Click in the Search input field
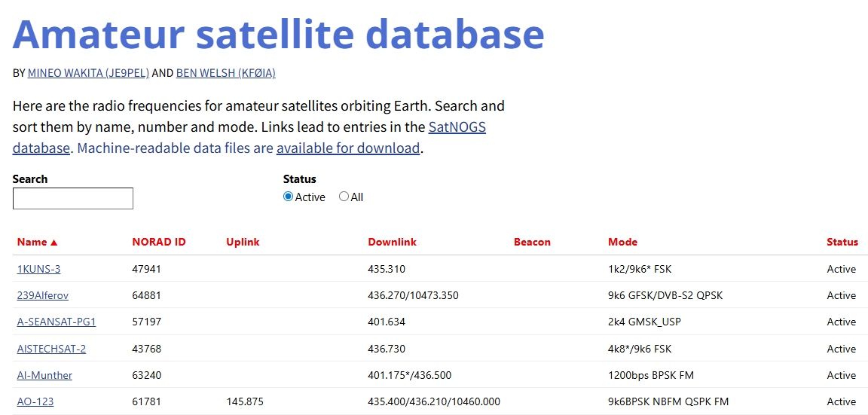Image resolution: width=868 pixels, height=415 pixels. tap(73, 199)
